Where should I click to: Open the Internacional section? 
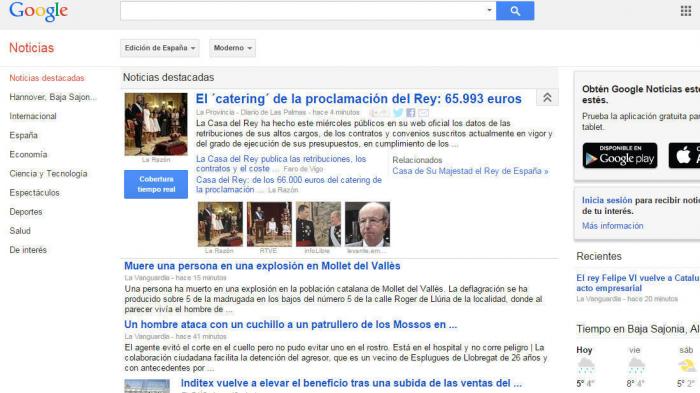[x=33, y=116]
